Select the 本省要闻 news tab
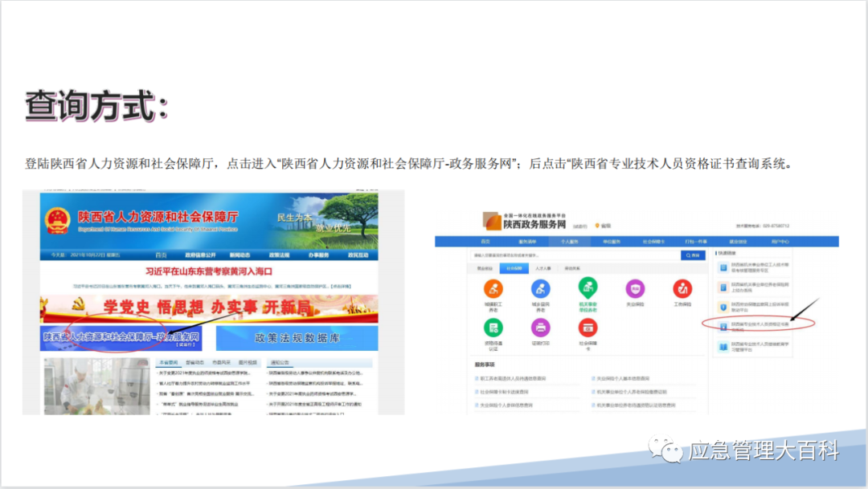This screenshot has width=868, height=489. click(x=168, y=363)
